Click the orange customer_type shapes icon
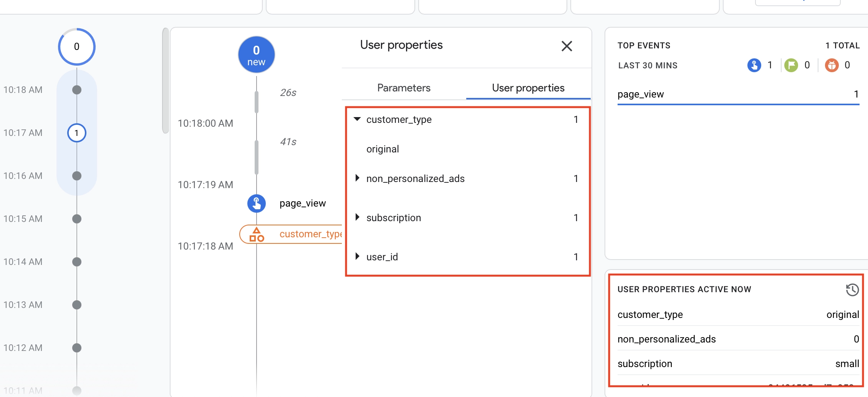 (x=257, y=234)
